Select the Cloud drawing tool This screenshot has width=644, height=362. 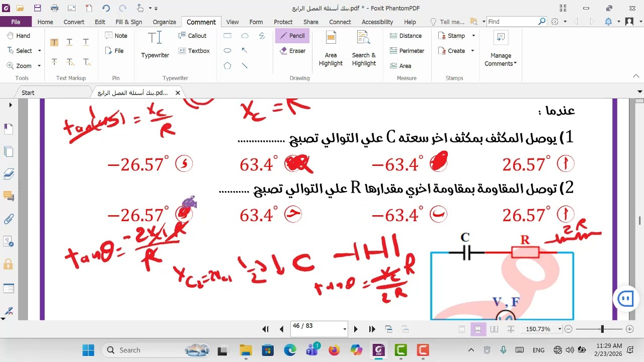click(x=245, y=36)
